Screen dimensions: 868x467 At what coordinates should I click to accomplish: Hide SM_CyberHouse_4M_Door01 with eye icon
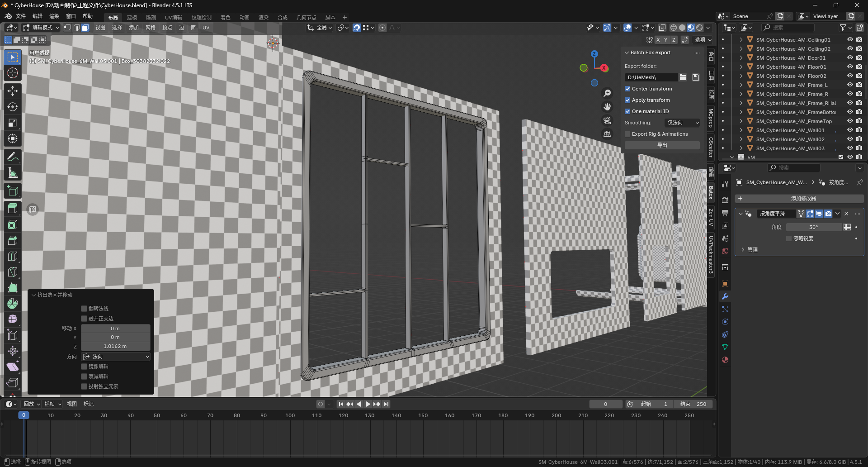pyautogui.click(x=850, y=58)
